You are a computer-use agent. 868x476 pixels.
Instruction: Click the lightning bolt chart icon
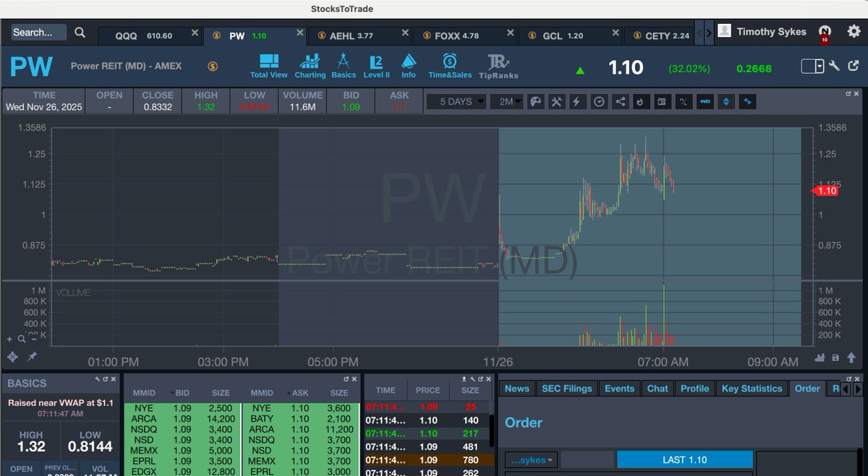click(576, 102)
